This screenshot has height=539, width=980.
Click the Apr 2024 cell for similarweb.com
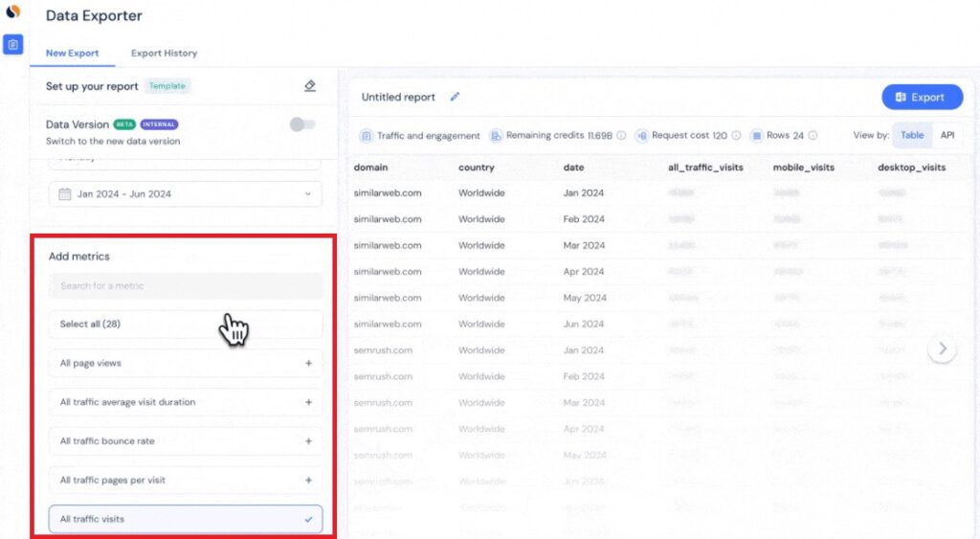pos(584,272)
